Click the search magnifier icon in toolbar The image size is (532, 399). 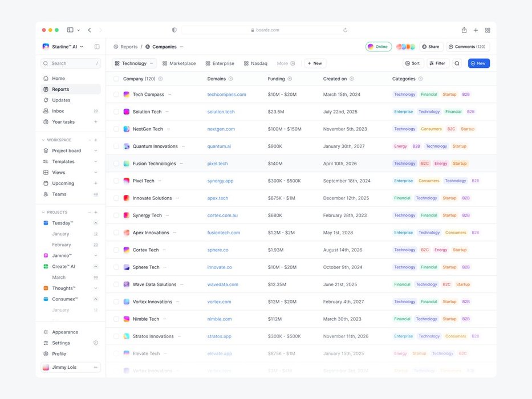click(x=457, y=63)
